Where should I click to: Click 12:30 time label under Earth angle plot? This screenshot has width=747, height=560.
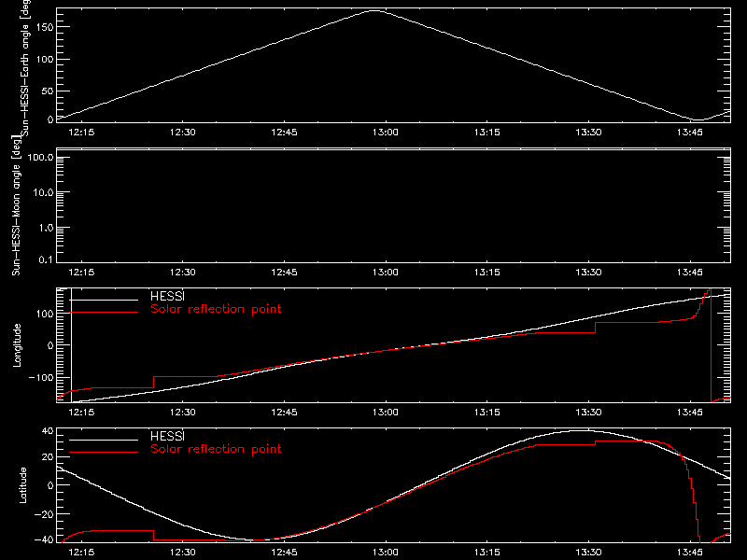point(183,133)
